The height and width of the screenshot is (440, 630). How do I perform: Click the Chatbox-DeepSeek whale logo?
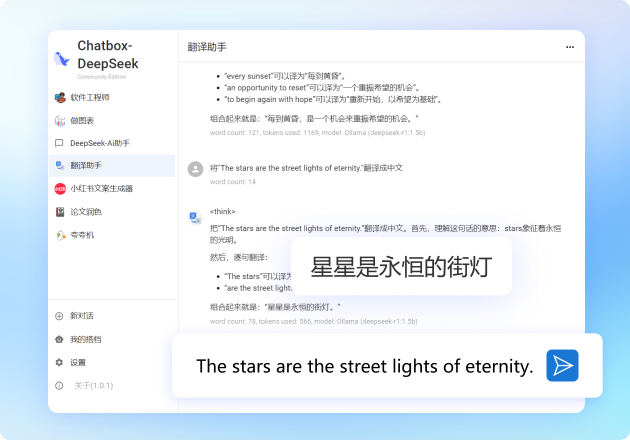(61, 58)
